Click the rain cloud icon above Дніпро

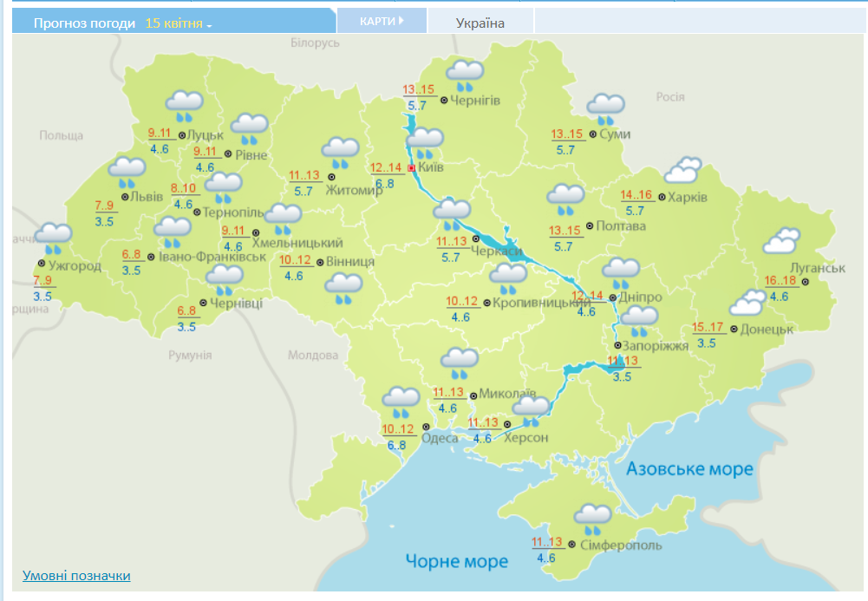coord(621,274)
